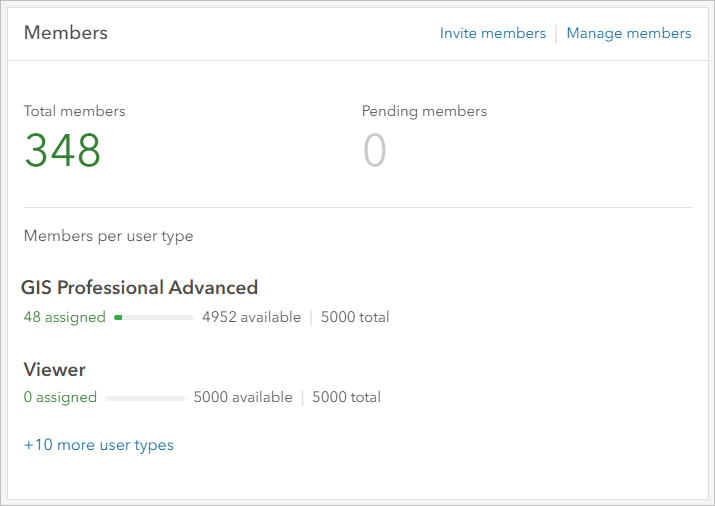The image size is (715, 506).
Task: Click the Members panel title
Action: coord(65,33)
